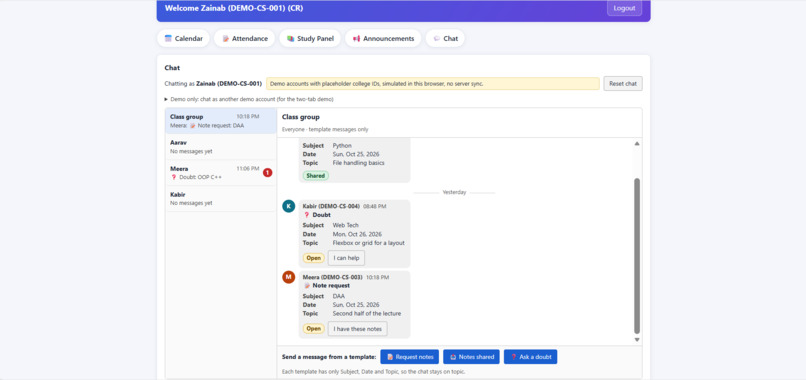Click the 'Flexbox or grid for a layout' topic
The width and height of the screenshot is (806, 380).
point(369,243)
